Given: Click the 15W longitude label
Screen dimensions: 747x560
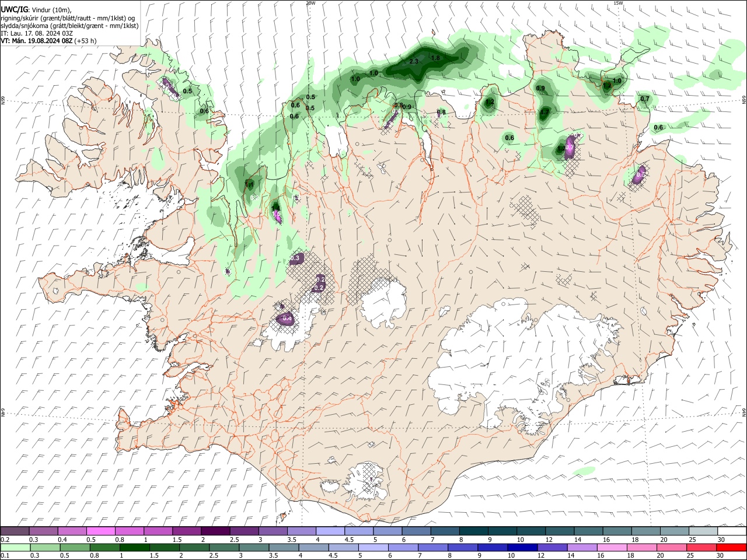Looking at the screenshot, I should tap(618, 3).
